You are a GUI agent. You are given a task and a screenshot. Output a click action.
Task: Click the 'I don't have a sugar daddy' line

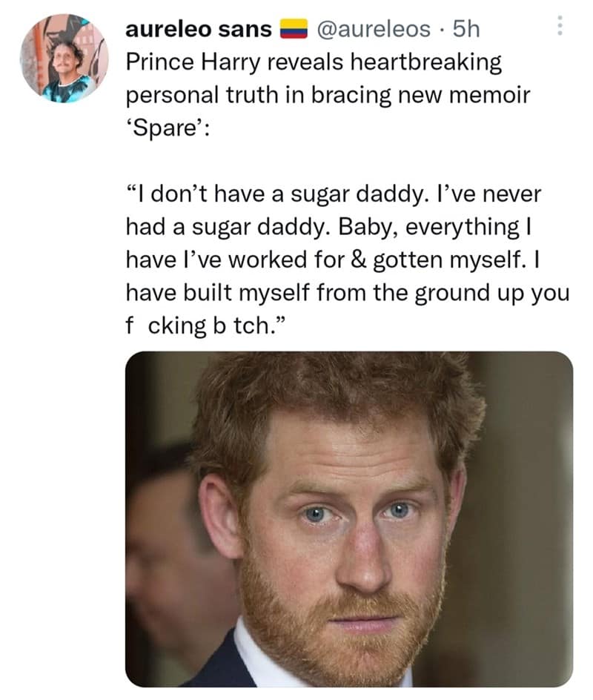point(334,195)
